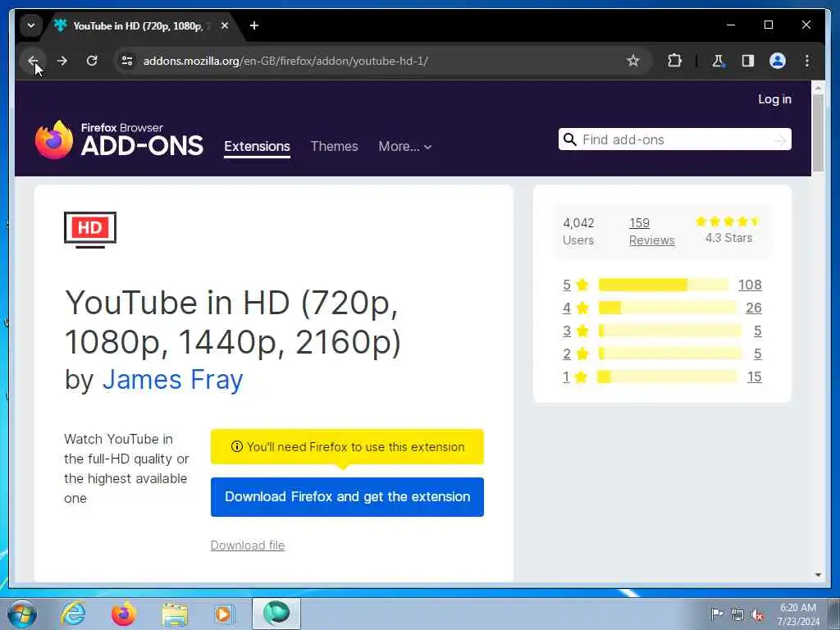Image resolution: width=840 pixels, height=630 pixels.
Task: Submit search with arrow in Find add-ons
Action: tap(780, 140)
